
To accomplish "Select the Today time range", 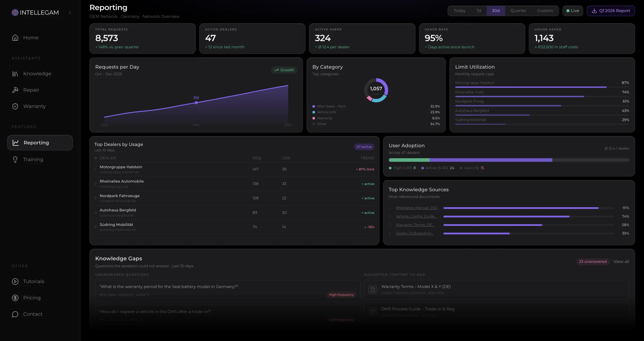I will [460, 11].
